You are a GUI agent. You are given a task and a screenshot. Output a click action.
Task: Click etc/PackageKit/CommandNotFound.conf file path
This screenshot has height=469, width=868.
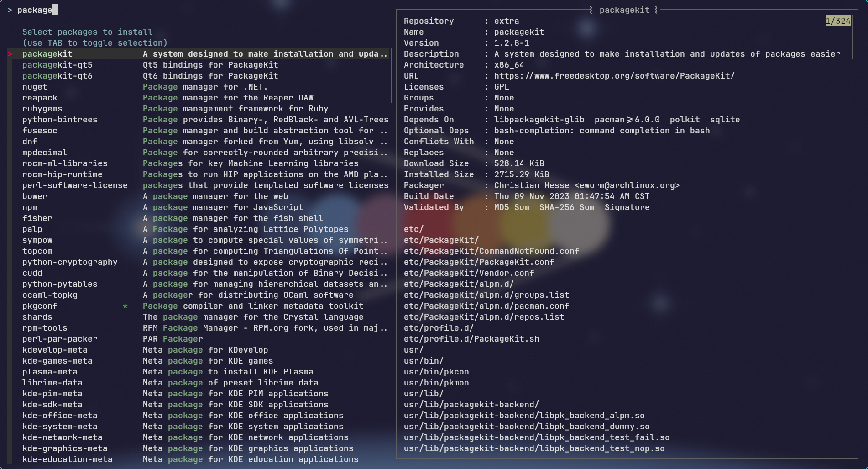pos(492,251)
